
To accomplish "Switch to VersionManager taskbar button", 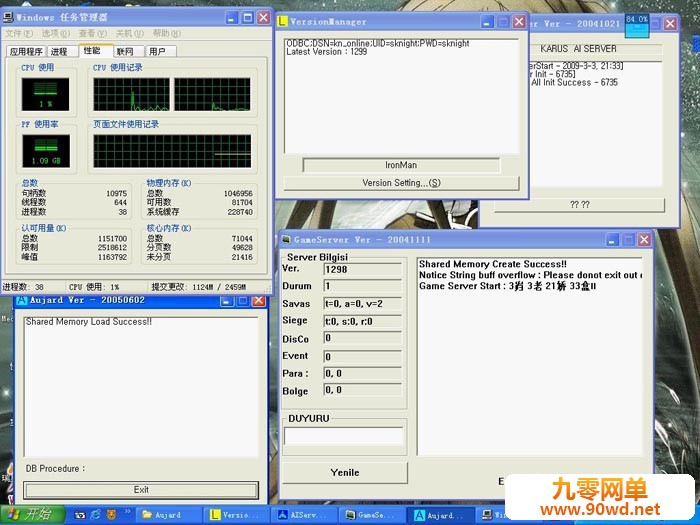I will (237, 515).
